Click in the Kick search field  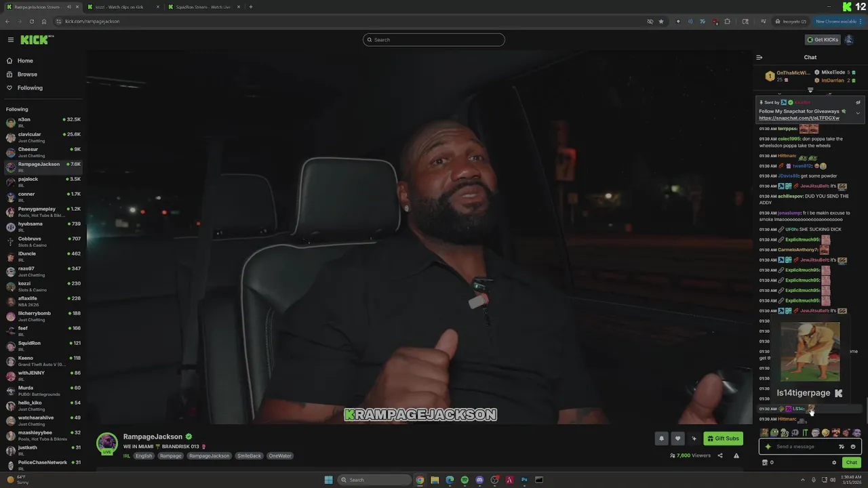434,40
